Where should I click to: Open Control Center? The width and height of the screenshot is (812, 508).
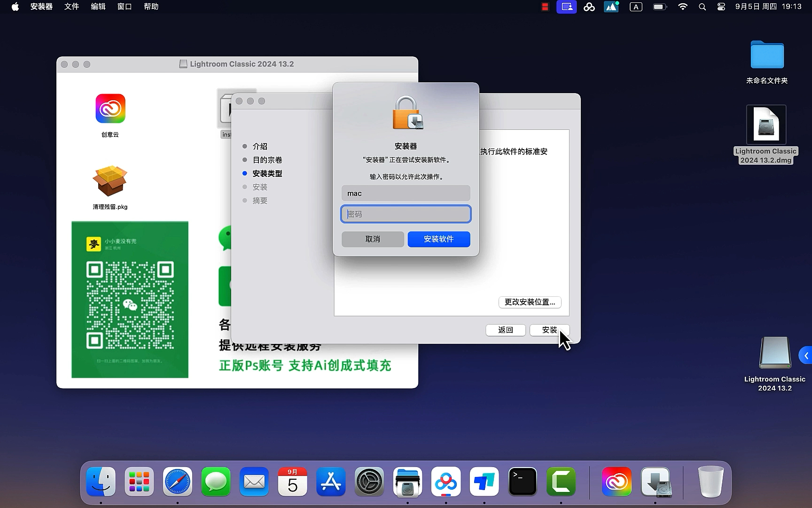pyautogui.click(x=721, y=7)
